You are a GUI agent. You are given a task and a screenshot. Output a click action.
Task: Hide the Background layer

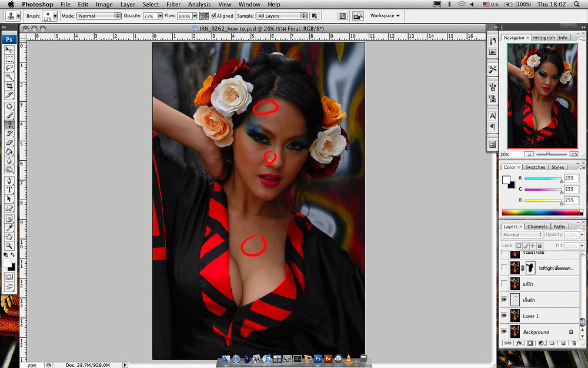pos(504,331)
